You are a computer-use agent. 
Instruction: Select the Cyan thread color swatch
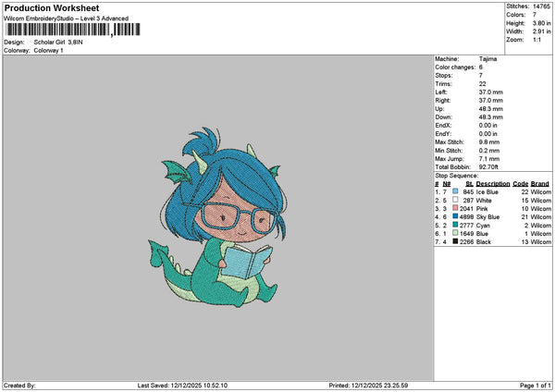coord(455,225)
